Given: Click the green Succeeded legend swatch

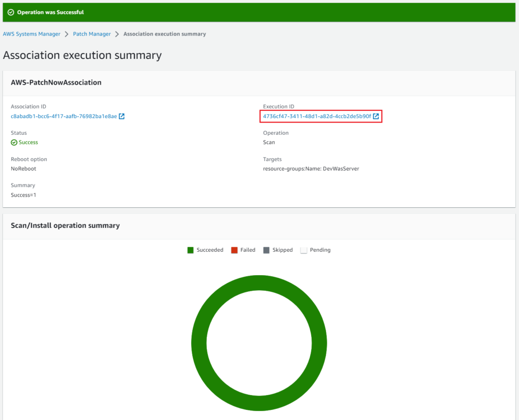Looking at the screenshot, I should [x=191, y=250].
